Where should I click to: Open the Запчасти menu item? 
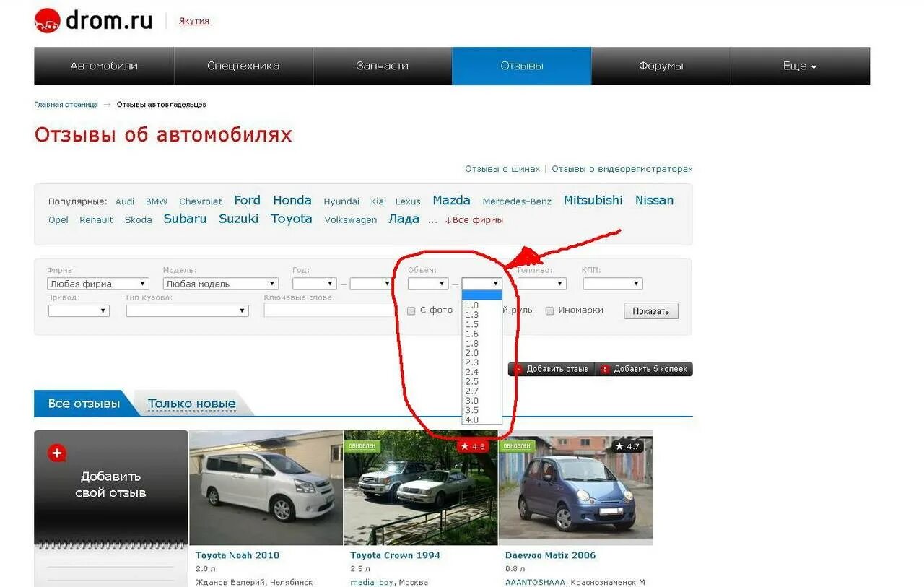[x=383, y=66]
